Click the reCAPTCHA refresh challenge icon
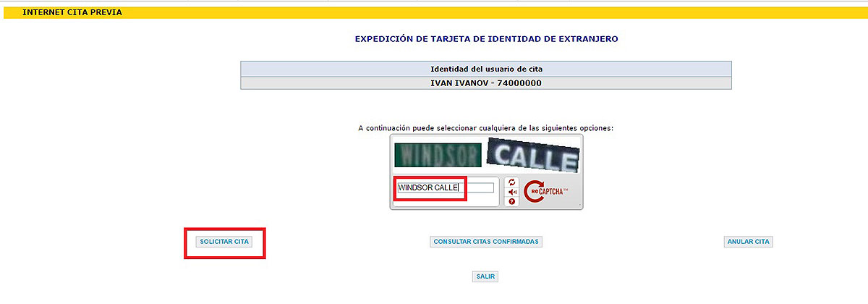 (512, 182)
